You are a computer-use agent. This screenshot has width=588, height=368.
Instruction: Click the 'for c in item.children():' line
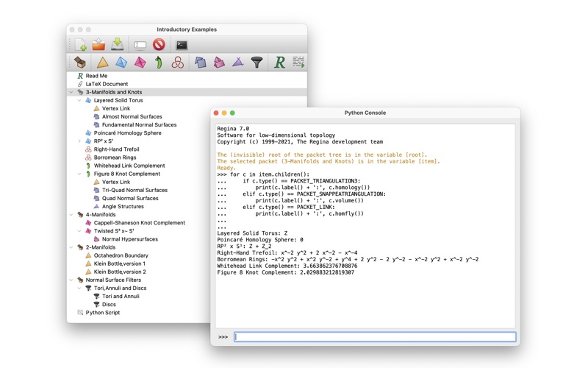pyautogui.click(x=263, y=174)
